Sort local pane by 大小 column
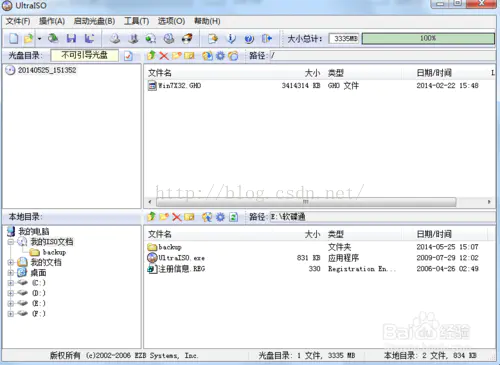Viewport: 500px width, 365px height. click(x=312, y=234)
